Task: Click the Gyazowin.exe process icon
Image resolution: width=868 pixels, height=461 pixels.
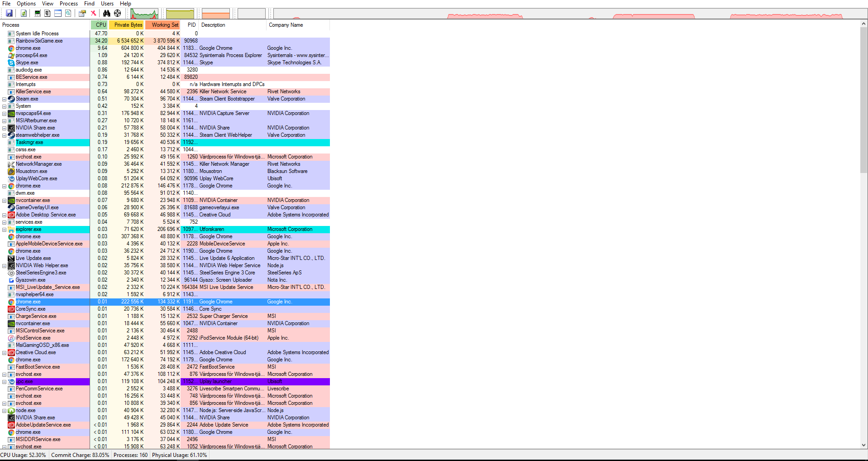Action: pyautogui.click(x=11, y=280)
